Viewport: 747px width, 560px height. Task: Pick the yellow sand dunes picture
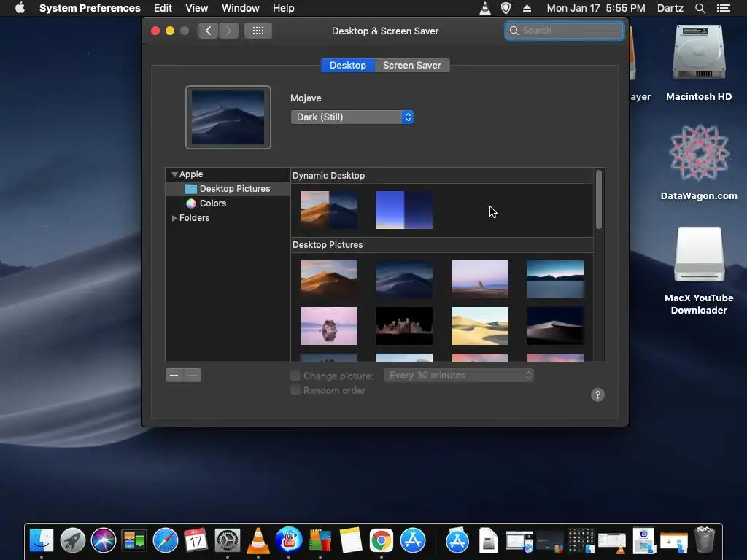click(x=480, y=326)
